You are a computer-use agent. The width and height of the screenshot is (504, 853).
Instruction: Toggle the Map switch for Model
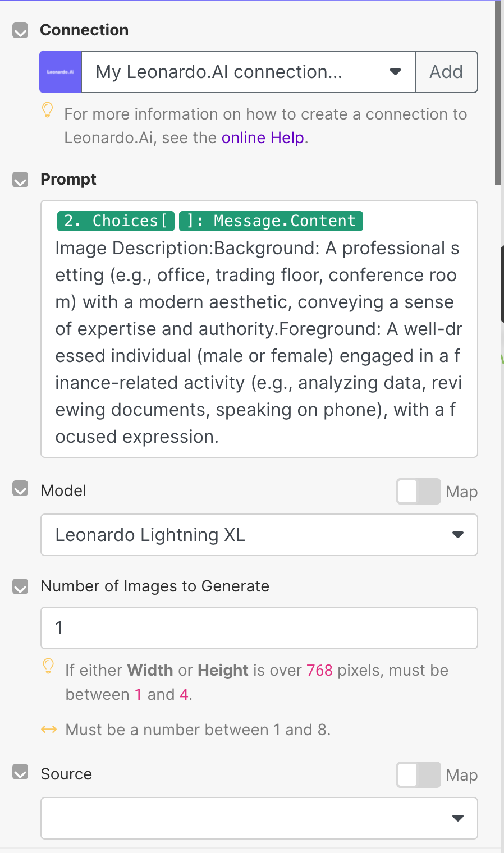click(418, 491)
